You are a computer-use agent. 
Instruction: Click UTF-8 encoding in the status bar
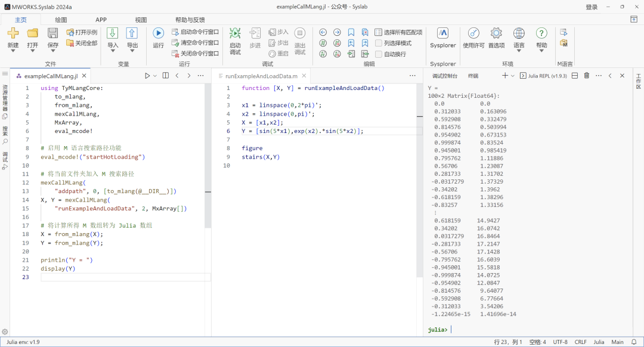[559, 342]
